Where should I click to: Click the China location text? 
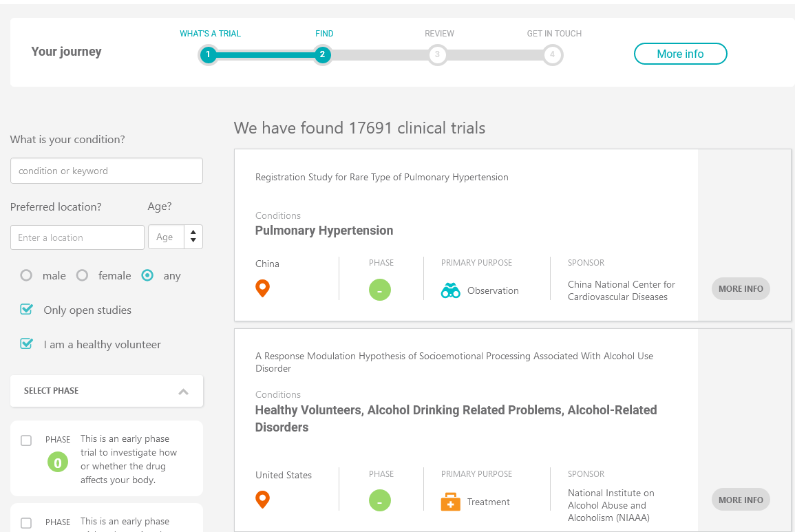(x=267, y=264)
